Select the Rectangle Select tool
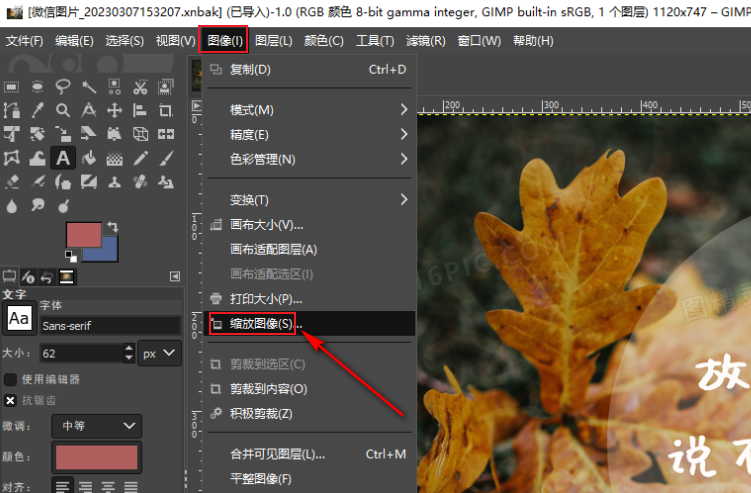Screen dimensions: 751x493 [x=11, y=87]
